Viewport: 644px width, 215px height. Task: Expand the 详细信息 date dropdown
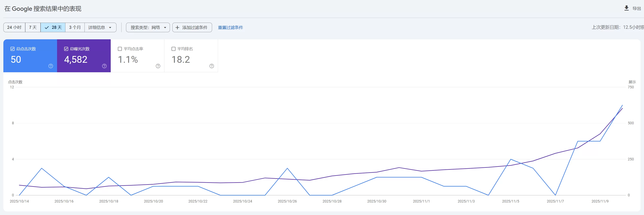pos(100,27)
